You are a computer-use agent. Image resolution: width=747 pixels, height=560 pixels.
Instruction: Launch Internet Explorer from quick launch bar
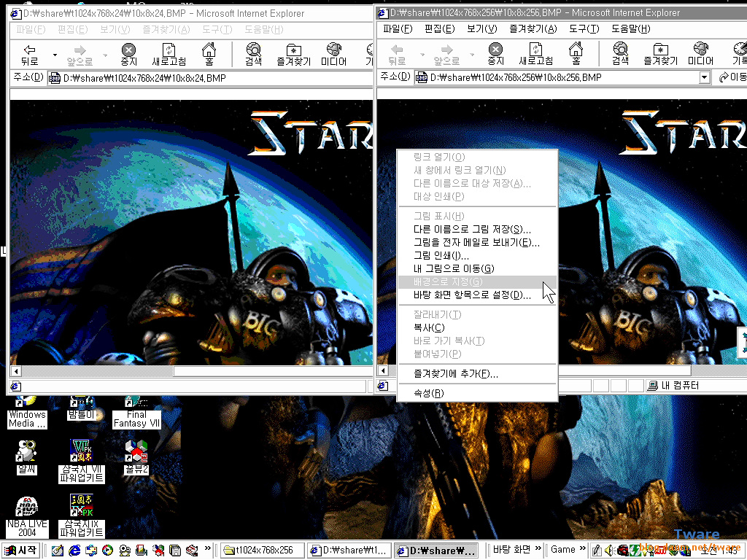74,551
